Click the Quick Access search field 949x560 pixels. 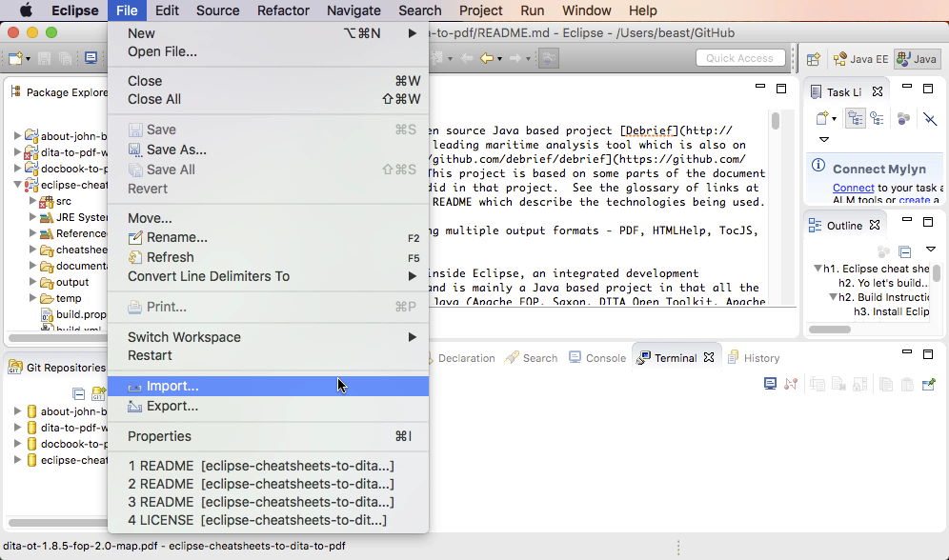[x=740, y=58]
